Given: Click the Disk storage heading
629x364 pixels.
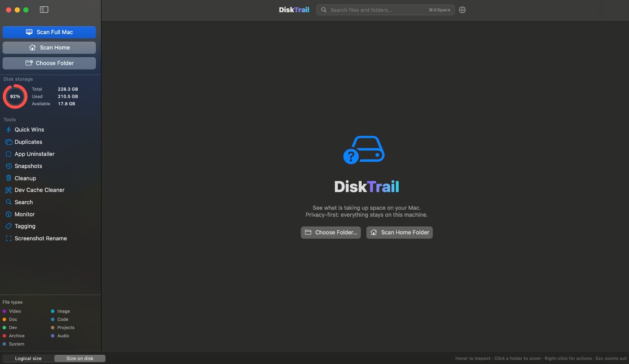Looking at the screenshot, I should 18,79.
